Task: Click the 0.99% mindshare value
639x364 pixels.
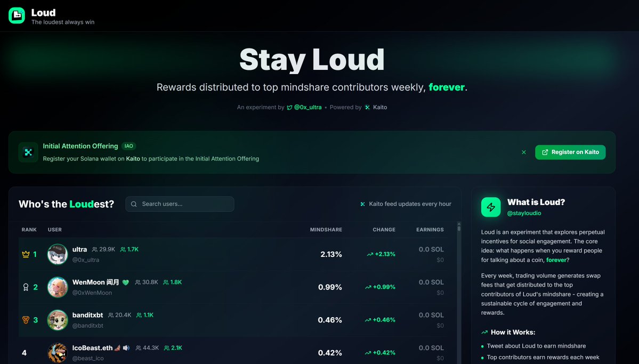Action: 330,287
